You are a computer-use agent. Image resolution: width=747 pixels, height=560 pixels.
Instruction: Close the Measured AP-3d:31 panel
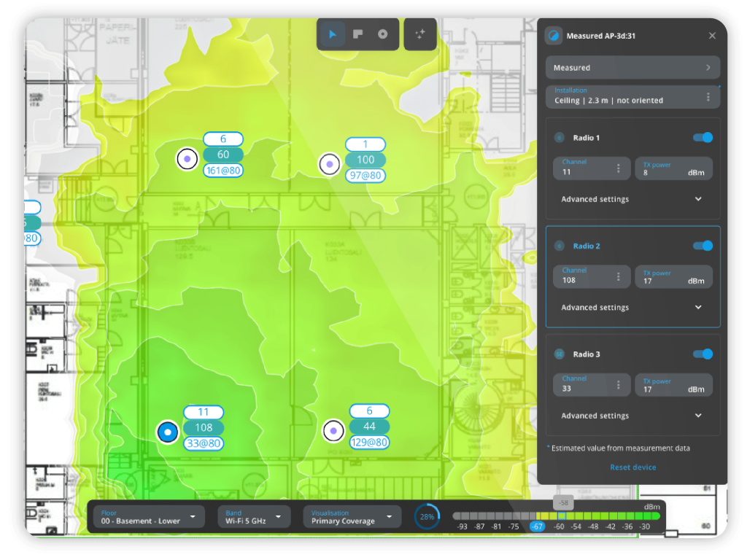(712, 36)
